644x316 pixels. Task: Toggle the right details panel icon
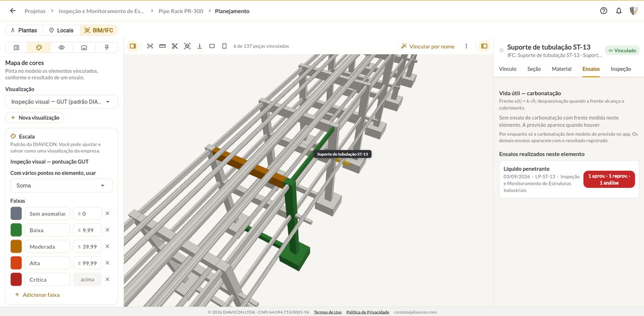pyautogui.click(x=484, y=46)
